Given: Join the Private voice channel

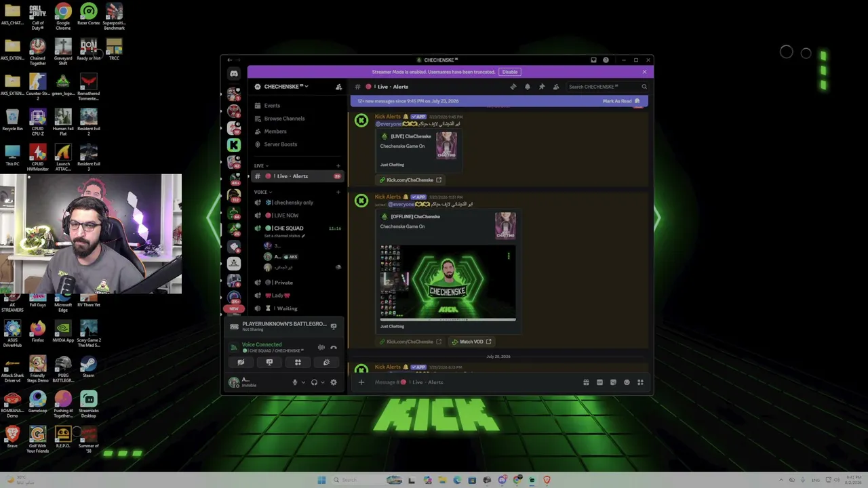Looking at the screenshot, I should [297, 283].
